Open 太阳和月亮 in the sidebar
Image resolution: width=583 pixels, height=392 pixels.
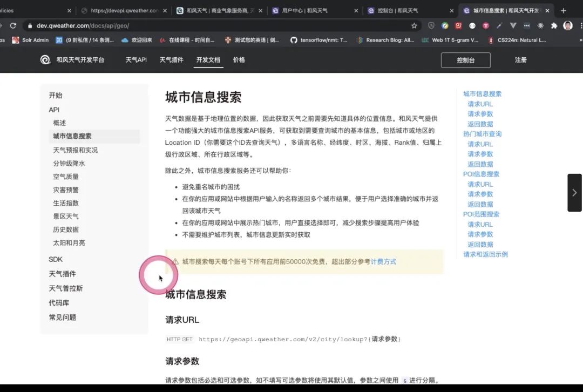point(69,243)
